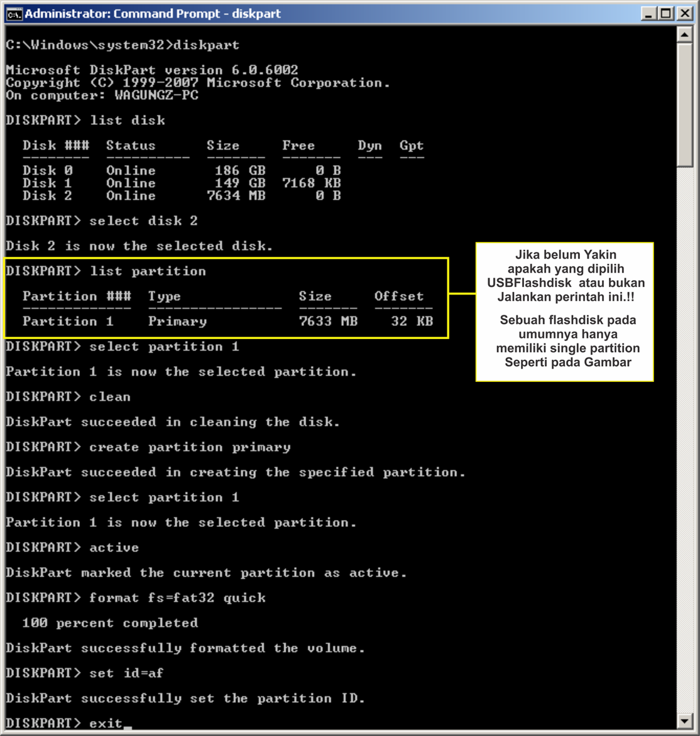This screenshot has width=700, height=736.
Task: Click 'DiskPart succeeded in creating the specified partition.'
Action: point(236,472)
